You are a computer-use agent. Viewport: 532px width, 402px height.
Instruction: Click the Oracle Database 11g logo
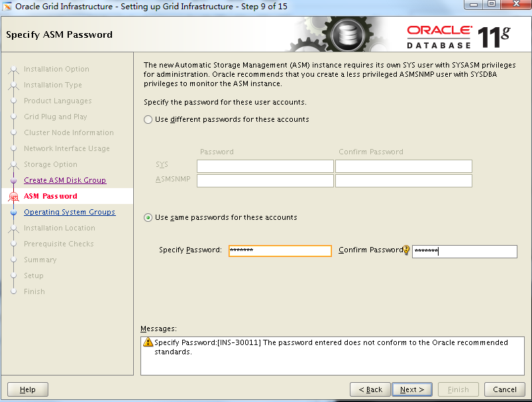click(x=458, y=36)
